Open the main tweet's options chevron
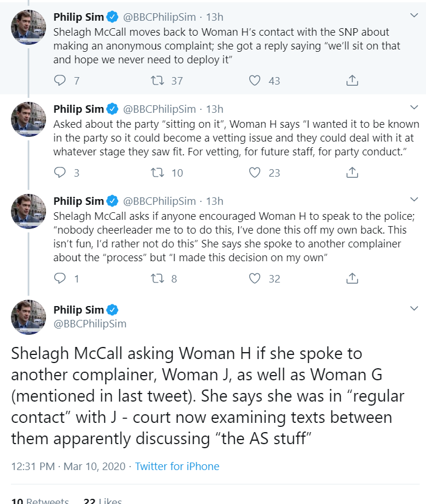This screenshot has height=504, width=426. [414, 308]
